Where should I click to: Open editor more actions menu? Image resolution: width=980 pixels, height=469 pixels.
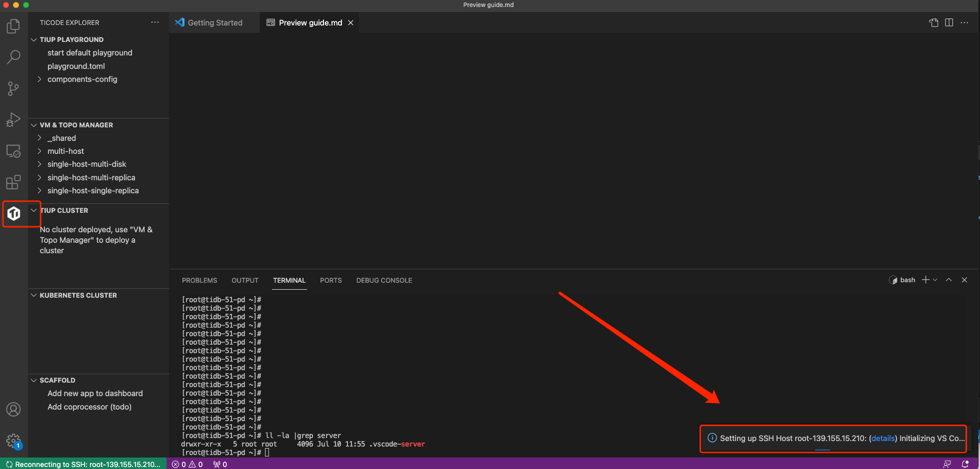(x=964, y=22)
